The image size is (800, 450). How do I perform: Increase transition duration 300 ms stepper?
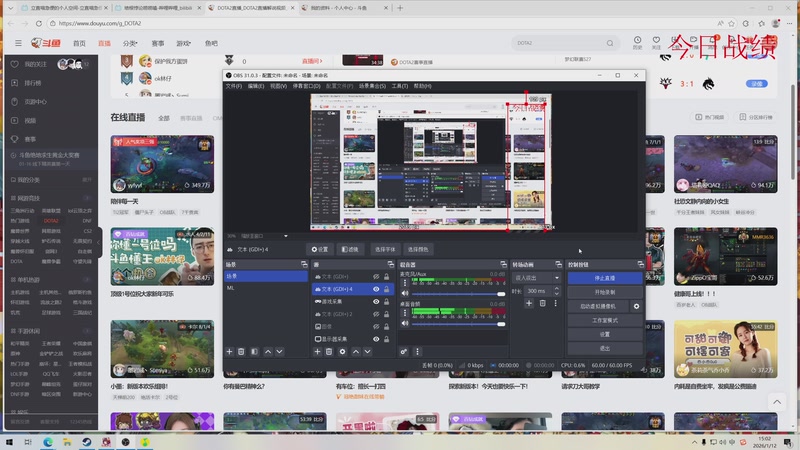(557, 288)
